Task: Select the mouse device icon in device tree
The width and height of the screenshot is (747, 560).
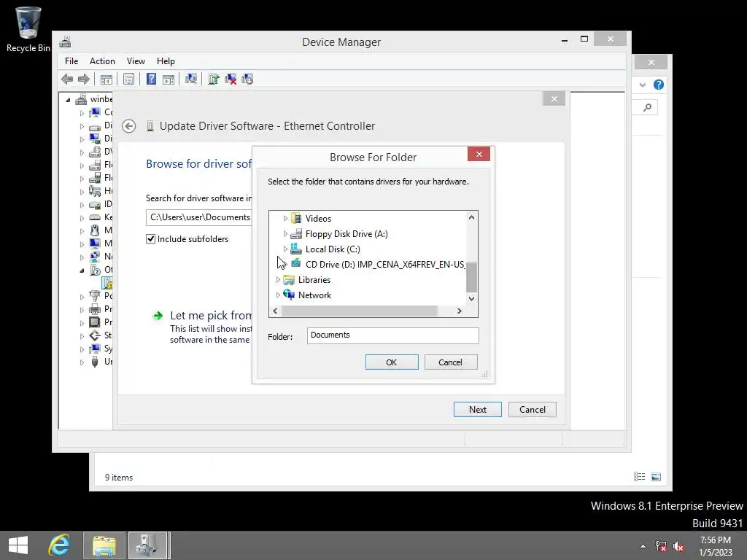Action: coord(95,230)
